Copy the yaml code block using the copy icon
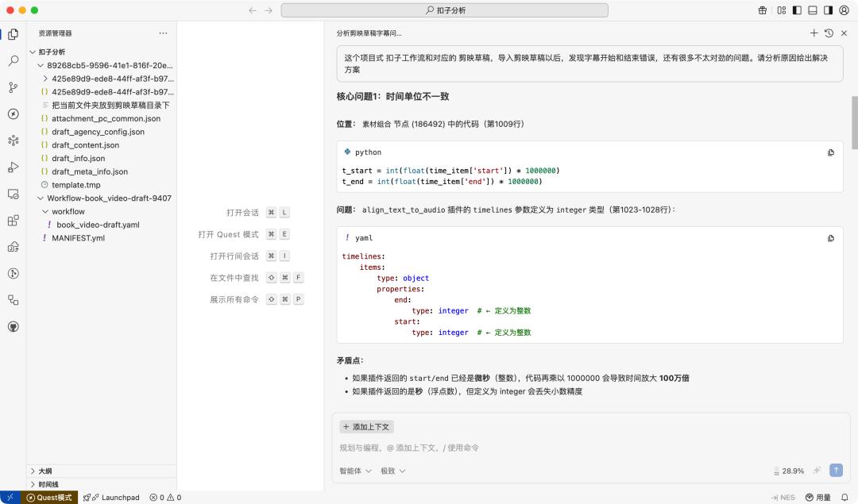 click(830, 238)
